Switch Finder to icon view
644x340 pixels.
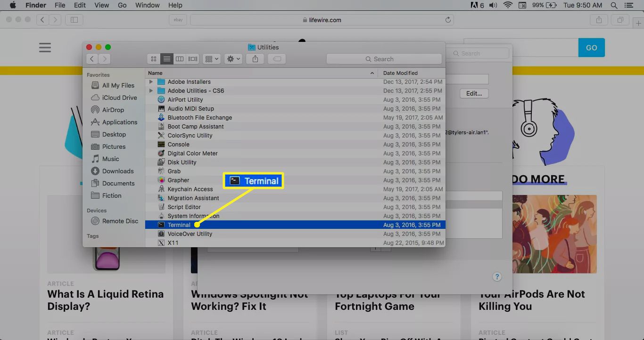point(153,59)
